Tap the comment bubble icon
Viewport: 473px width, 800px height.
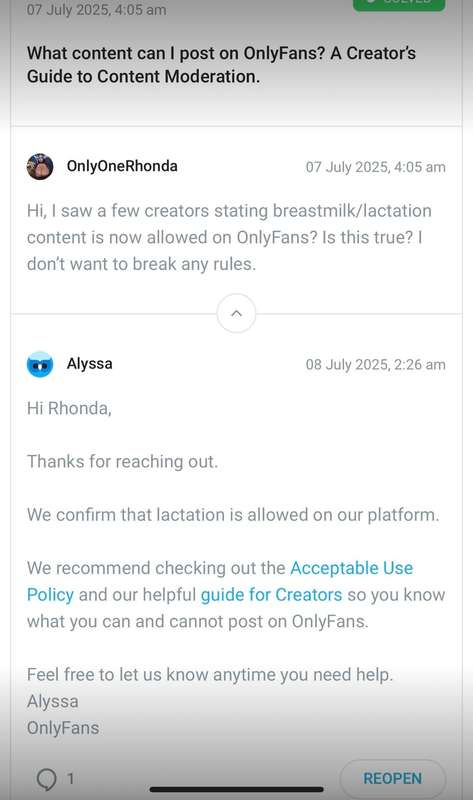[x=46, y=779]
